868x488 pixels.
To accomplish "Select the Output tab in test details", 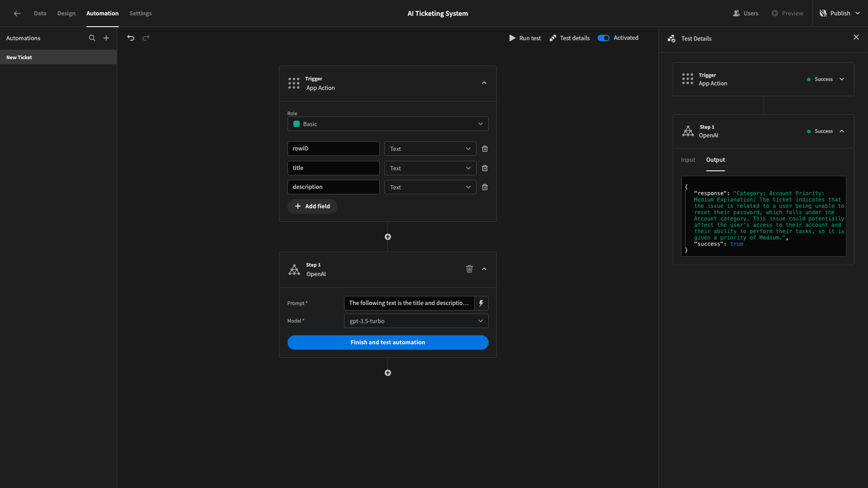I will 716,160.
